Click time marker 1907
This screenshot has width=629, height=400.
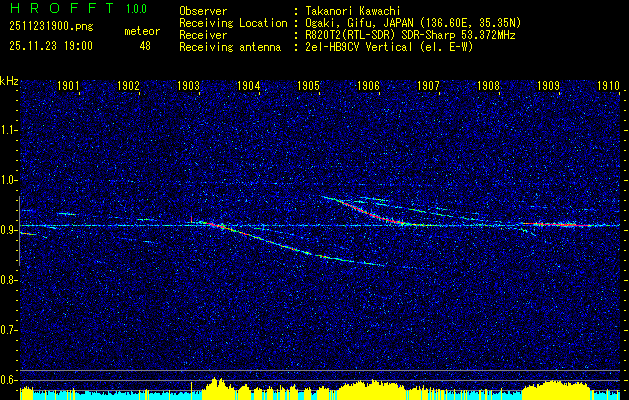click(x=428, y=85)
